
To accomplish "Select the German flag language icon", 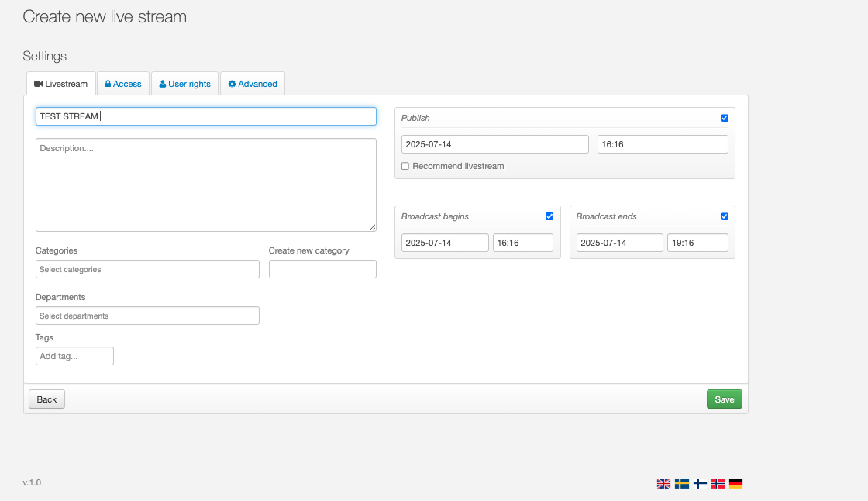I will pos(736,483).
